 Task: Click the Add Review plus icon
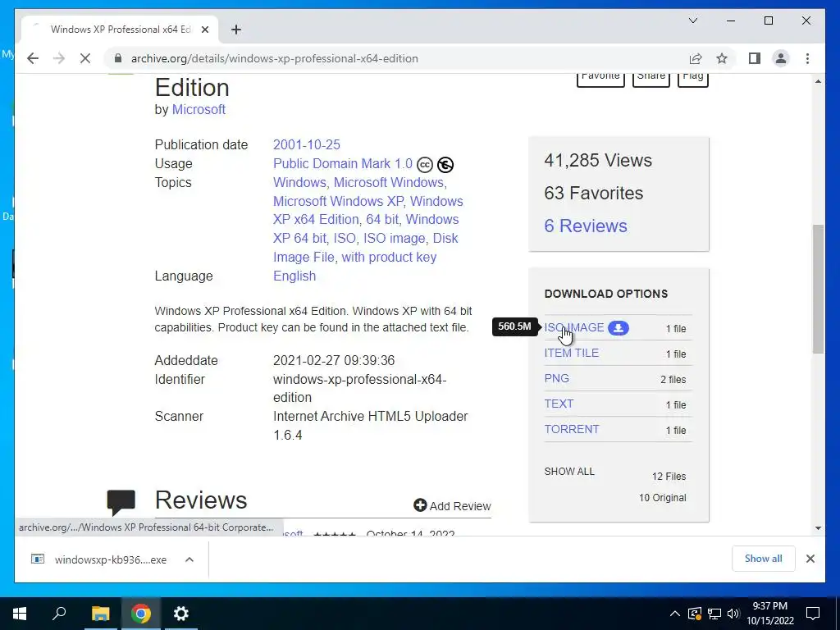pyautogui.click(x=420, y=505)
